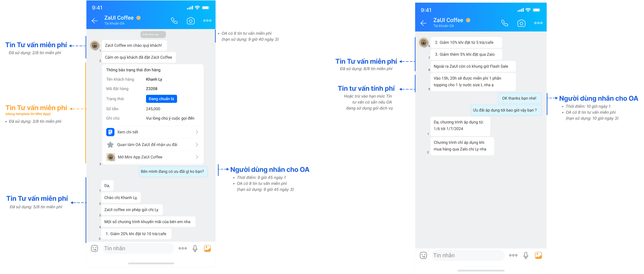Tap the verified badge beside left ZaUI Coffee title
The height and width of the screenshot is (274, 644).
[x=138, y=18]
